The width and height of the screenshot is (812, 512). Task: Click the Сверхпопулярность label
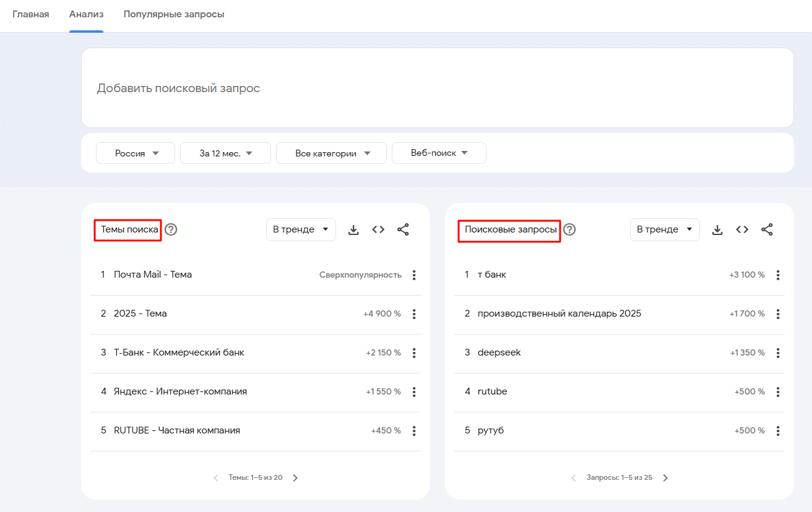(x=360, y=275)
